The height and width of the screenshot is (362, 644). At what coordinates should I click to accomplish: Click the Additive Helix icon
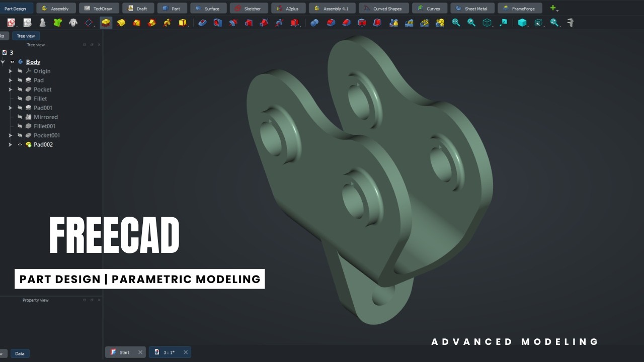click(x=168, y=23)
